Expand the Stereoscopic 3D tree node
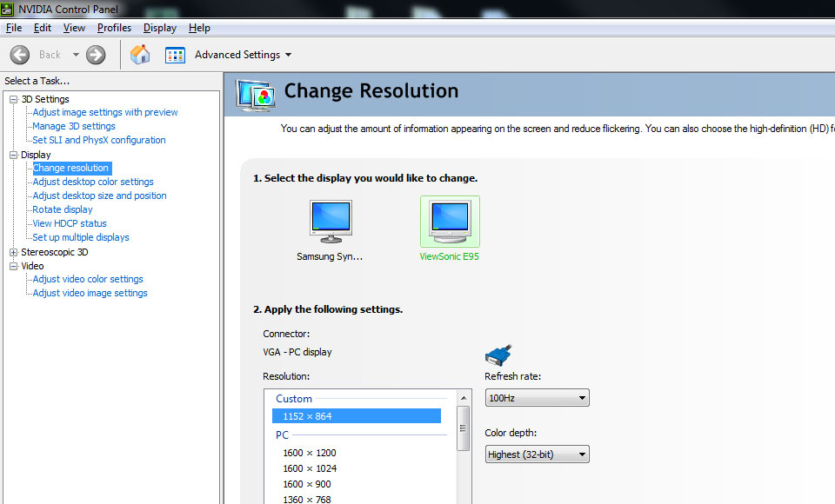 (x=14, y=252)
